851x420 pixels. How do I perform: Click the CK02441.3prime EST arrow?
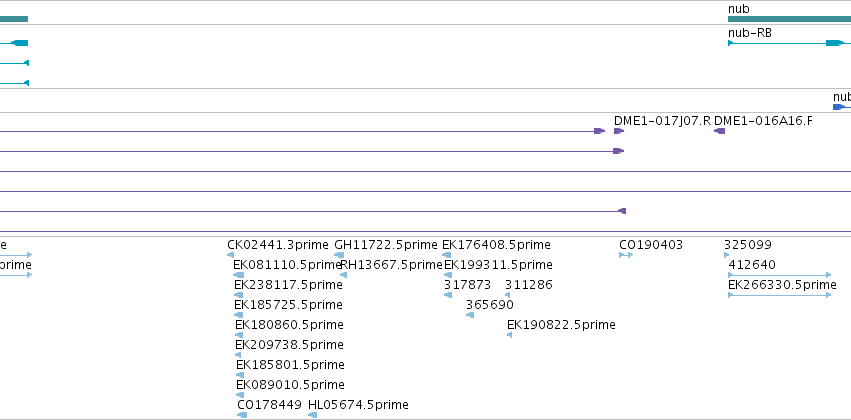[x=231, y=255]
